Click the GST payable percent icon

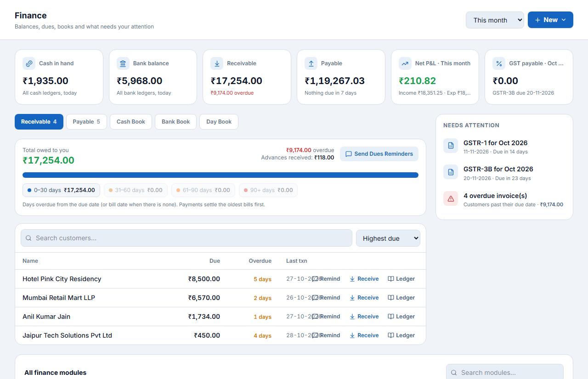pos(499,63)
